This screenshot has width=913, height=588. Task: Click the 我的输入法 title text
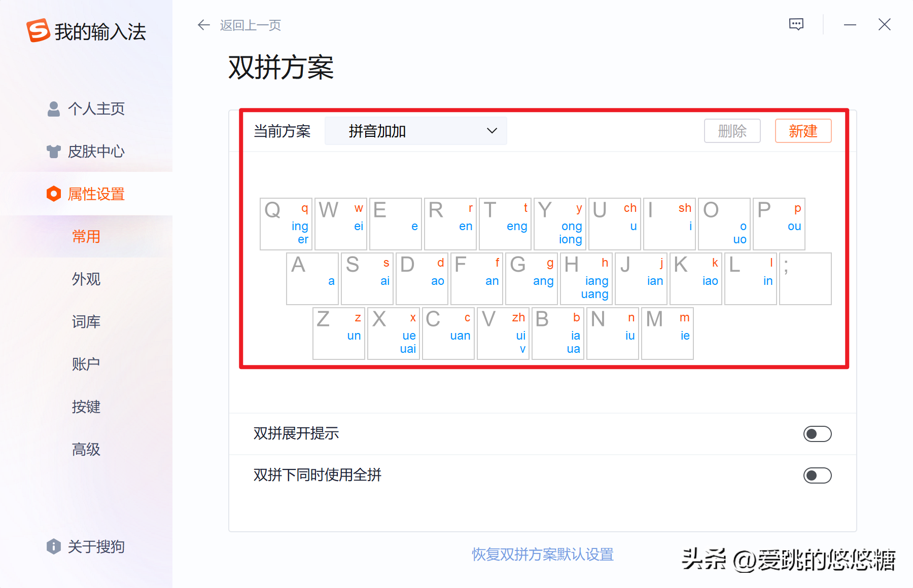(x=100, y=32)
